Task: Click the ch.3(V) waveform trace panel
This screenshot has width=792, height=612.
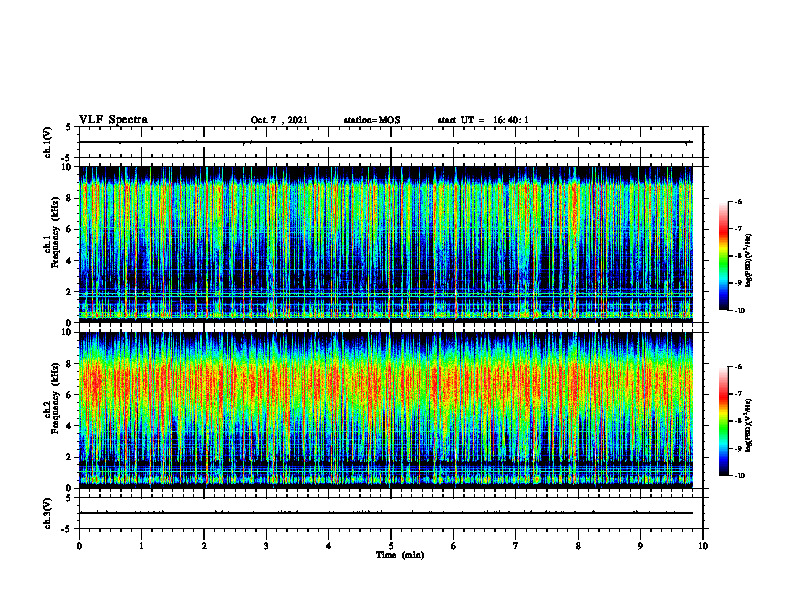Action: [391, 513]
